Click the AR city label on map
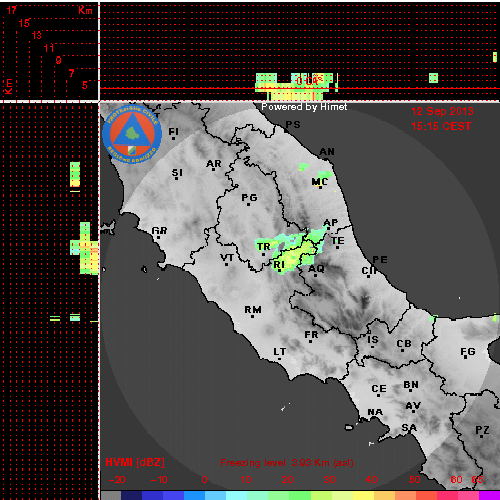Viewport: 500px width, 500px height. (x=214, y=164)
